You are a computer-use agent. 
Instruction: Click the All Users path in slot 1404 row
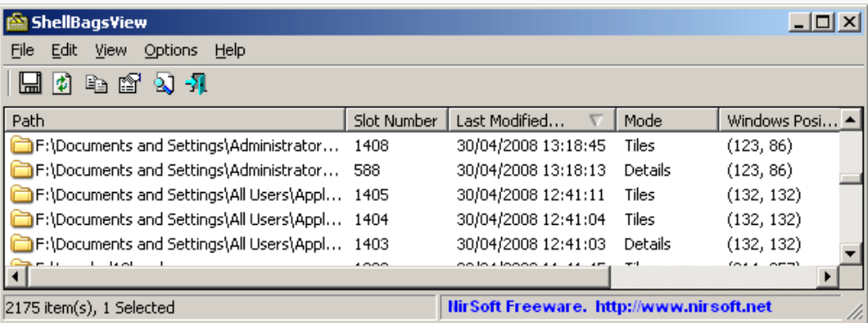pyautogui.click(x=189, y=220)
